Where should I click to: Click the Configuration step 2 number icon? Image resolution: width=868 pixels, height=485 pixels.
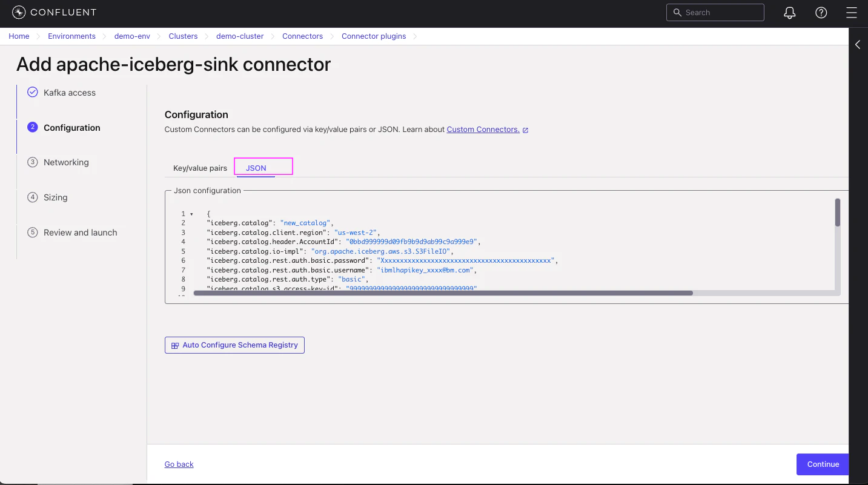click(33, 127)
